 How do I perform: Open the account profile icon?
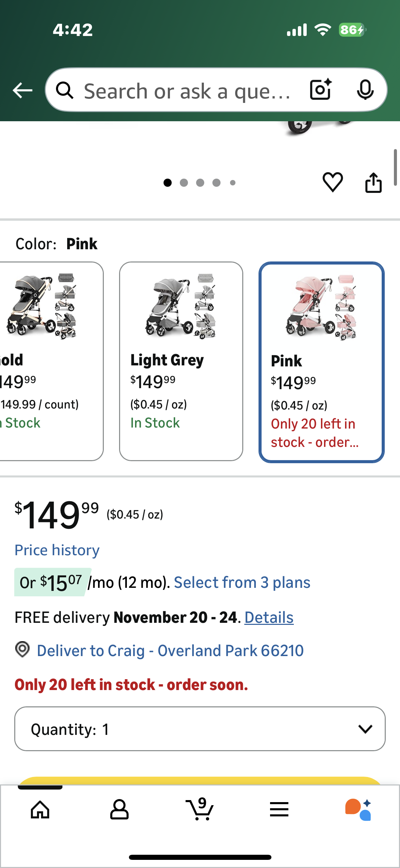pyautogui.click(x=119, y=810)
